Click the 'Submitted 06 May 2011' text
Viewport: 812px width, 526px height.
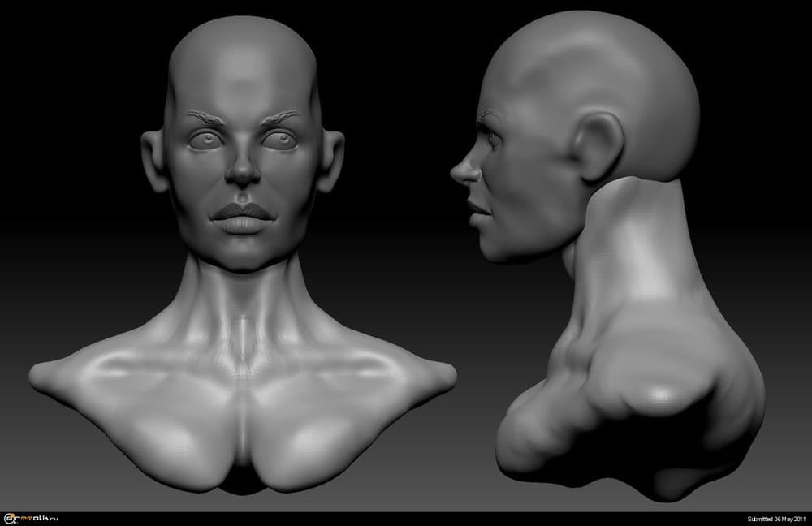point(775,519)
